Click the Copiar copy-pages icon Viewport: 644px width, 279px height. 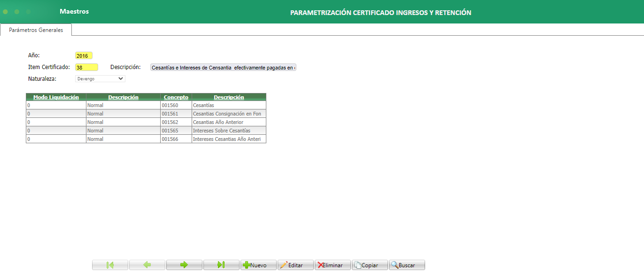coord(369,264)
